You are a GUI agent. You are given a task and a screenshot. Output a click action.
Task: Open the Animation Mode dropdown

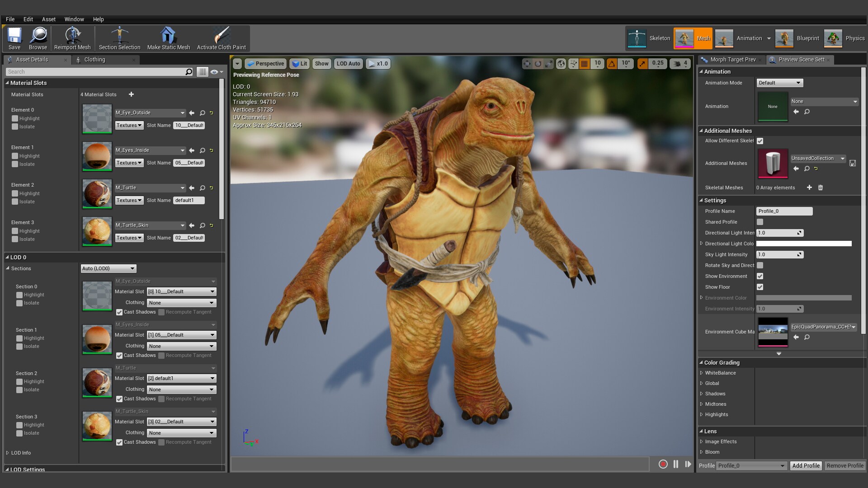779,83
